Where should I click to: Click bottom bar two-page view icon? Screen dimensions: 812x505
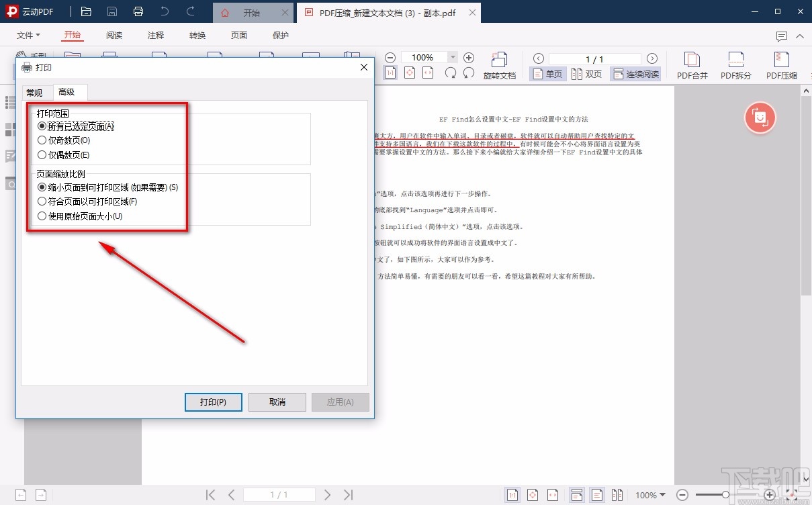point(617,495)
